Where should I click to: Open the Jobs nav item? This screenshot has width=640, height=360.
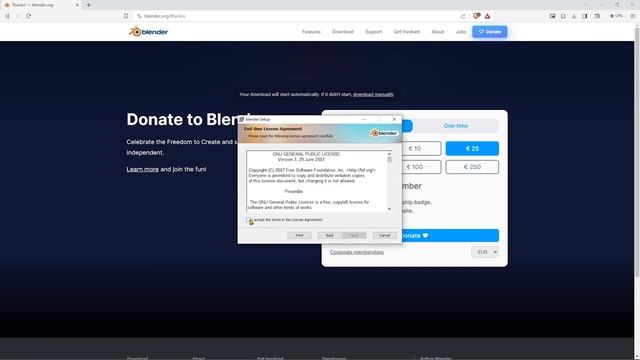pos(461,31)
